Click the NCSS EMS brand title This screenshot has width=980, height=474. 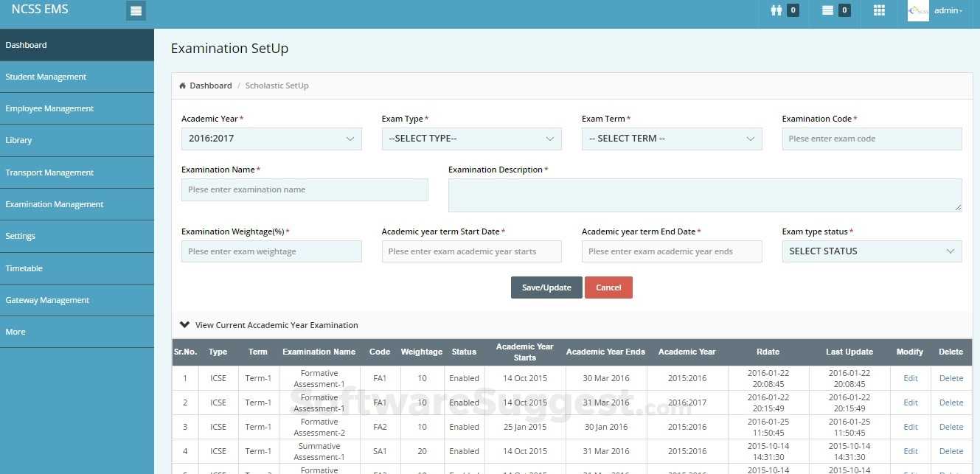40,10
